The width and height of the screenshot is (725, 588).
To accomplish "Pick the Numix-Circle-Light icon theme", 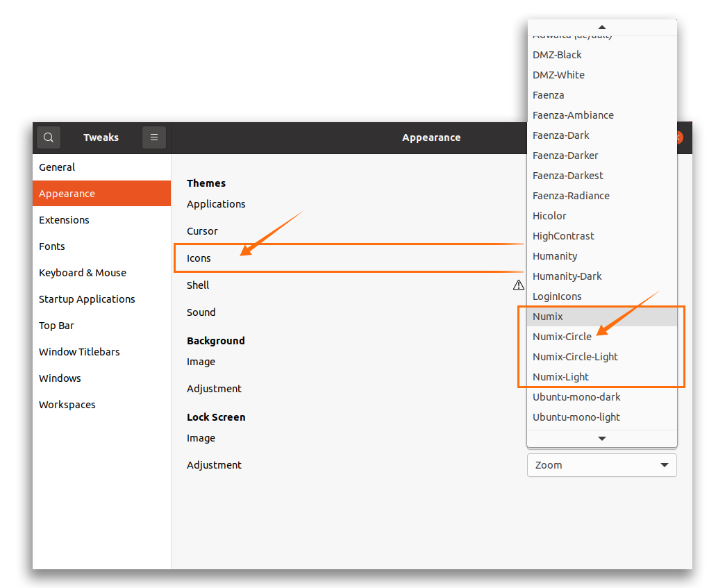I will coord(575,357).
